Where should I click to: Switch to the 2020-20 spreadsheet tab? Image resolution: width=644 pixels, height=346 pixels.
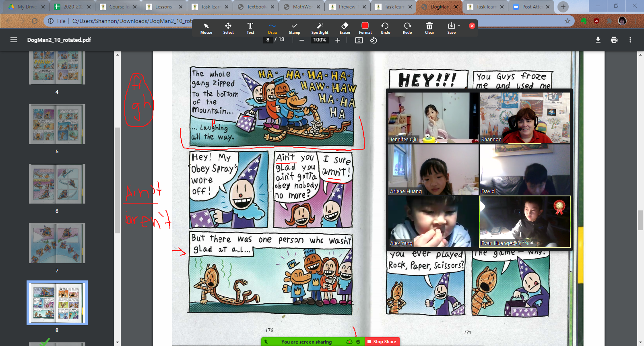point(72,6)
